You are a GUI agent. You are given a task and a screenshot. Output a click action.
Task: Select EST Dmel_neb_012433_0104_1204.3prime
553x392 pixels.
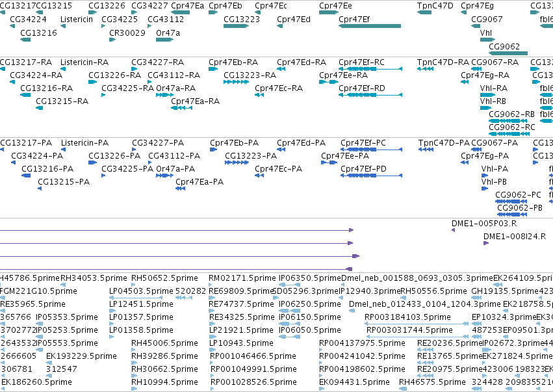point(352,311)
